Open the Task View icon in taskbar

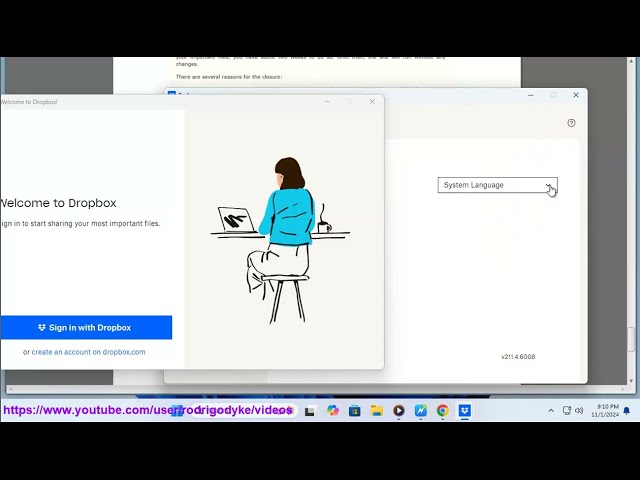coord(310,411)
